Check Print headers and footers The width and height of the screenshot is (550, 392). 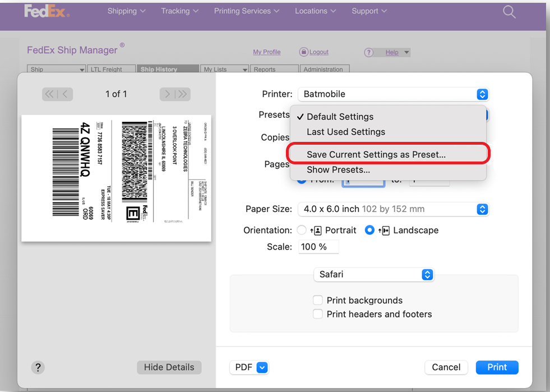click(317, 314)
